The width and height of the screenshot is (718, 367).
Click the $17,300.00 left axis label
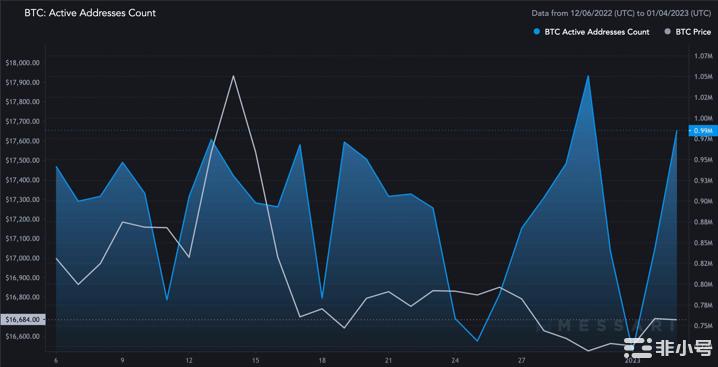point(22,199)
